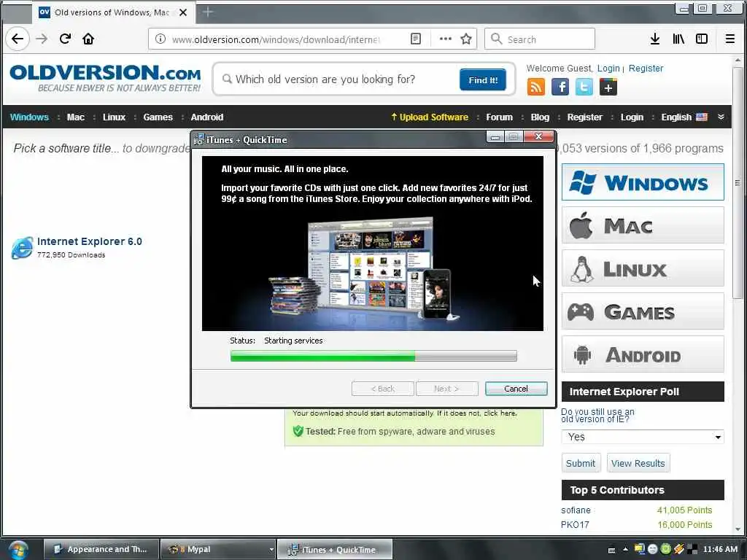Switch to Appearance and Th... taskbar window
747x560 pixels.
click(101, 550)
